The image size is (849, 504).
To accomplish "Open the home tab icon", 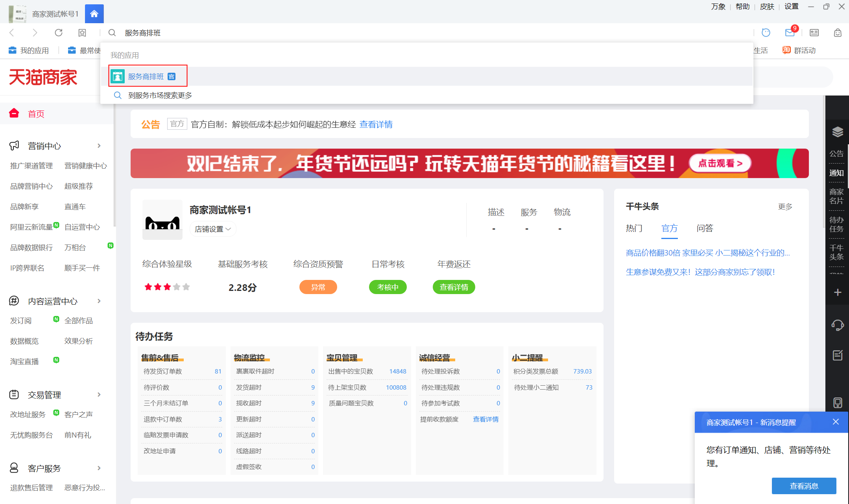I will coord(94,14).
